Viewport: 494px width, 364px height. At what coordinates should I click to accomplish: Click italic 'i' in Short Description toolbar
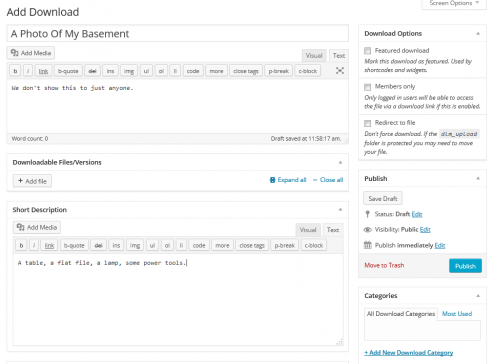34,245
